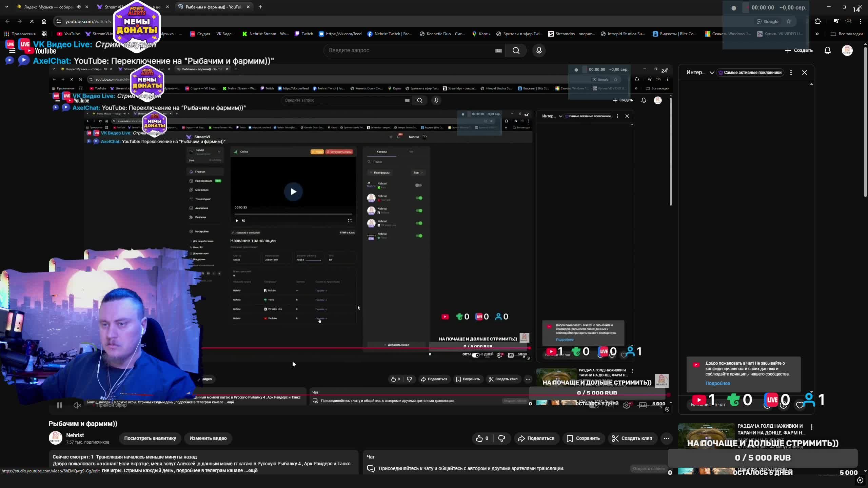Click the Посмотреть аналитику button
This screenshot has height=488, width=868.
[150, 438]
